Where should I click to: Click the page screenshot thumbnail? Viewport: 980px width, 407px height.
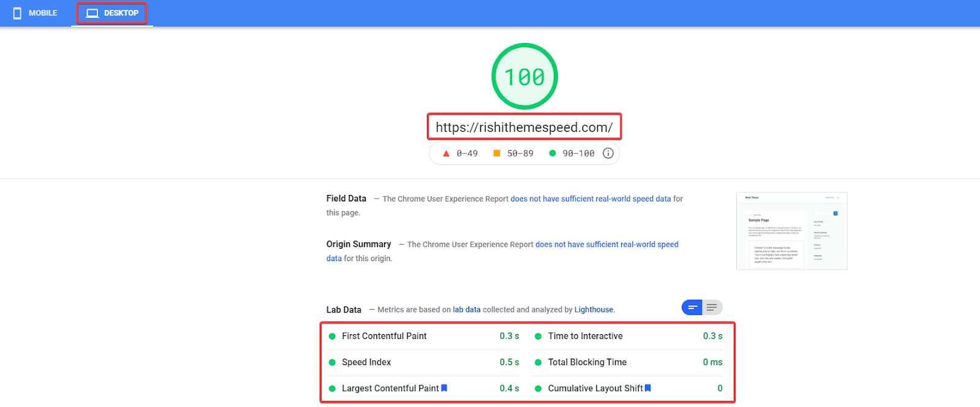[792, 231]
